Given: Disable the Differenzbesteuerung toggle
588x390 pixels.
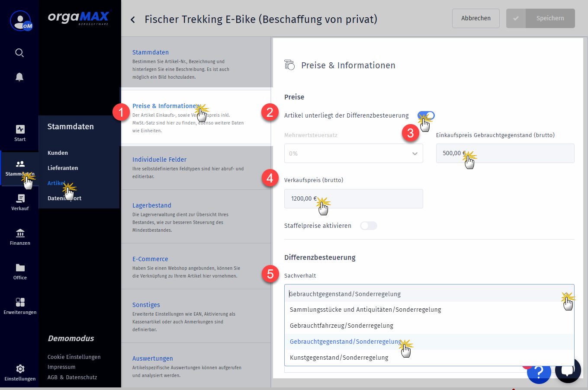Looking at the screenshot, I should (x=426, y=115).
